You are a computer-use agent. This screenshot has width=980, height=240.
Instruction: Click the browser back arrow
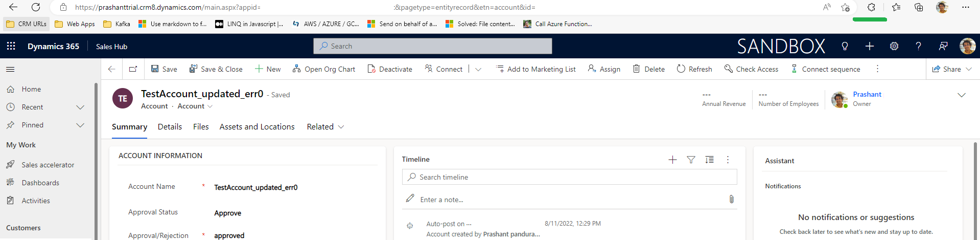(x=13, y=7)
